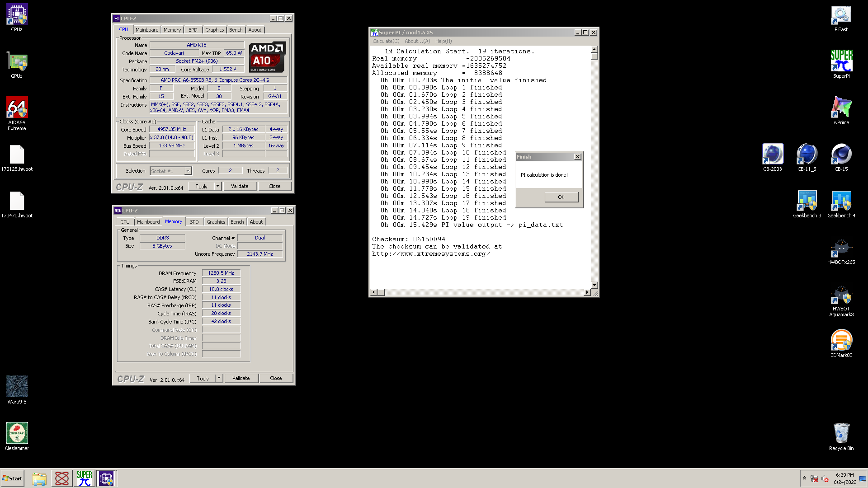The width and height of the screenshot is (868, 488).
Task: Click Close button in bottom CPU-Z window
Action: (276, 378)
